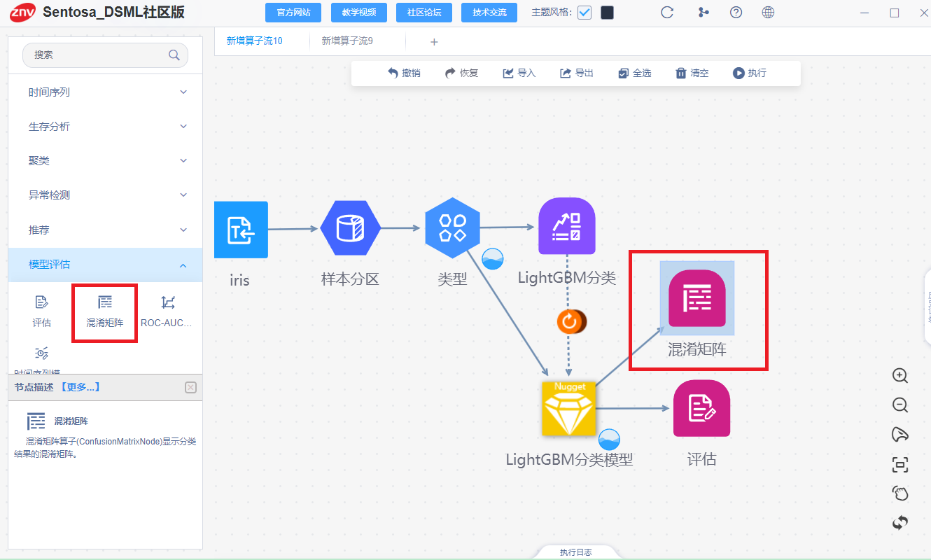Screen dimensions: 931x560
Task: Click the branch icon in title bar
Action: 703,12
